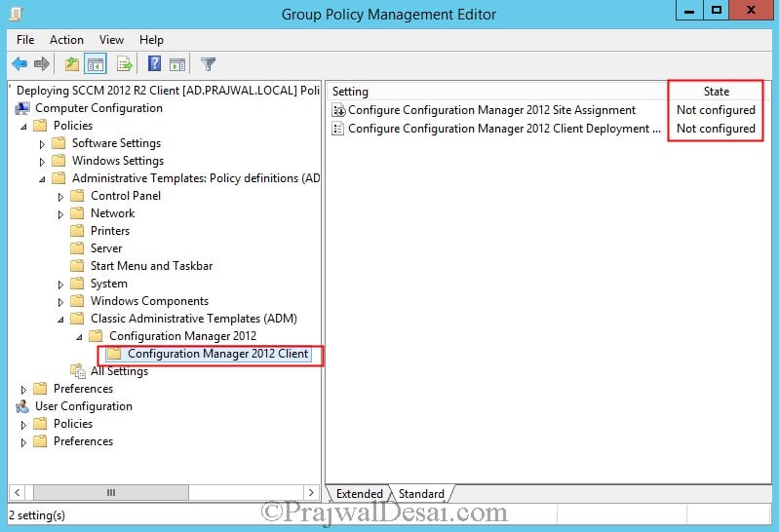The image size is (779, 532).
Task: Expand Policies under User Configuration
Action: point(23,425)
